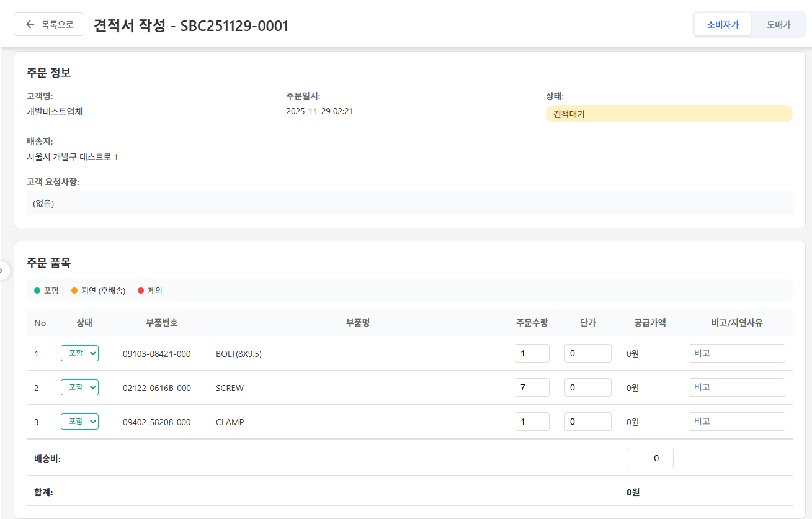Switch to 도매가 price tab
Viewport: 812px width, 519px height.
[x=778, y=25]
